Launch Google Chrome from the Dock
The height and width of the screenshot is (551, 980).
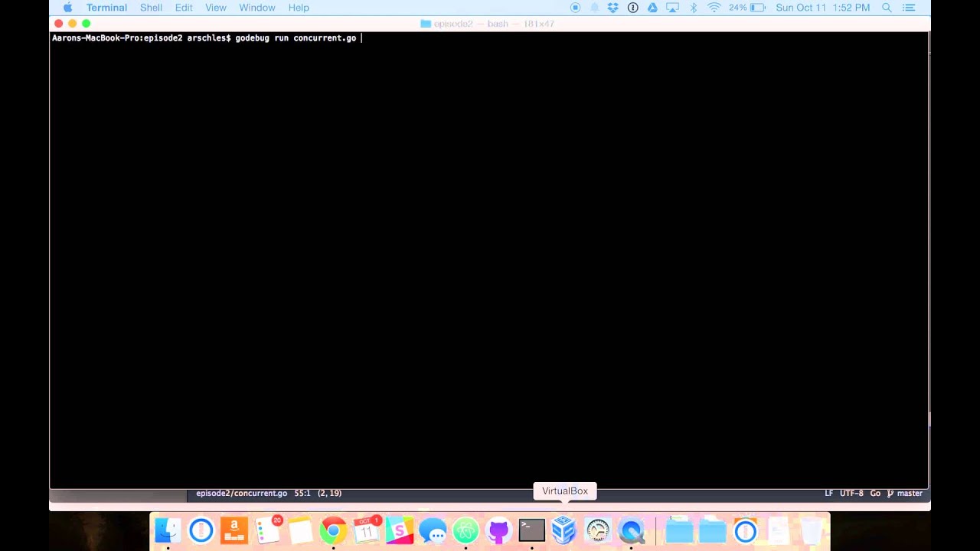pos(333,530)
